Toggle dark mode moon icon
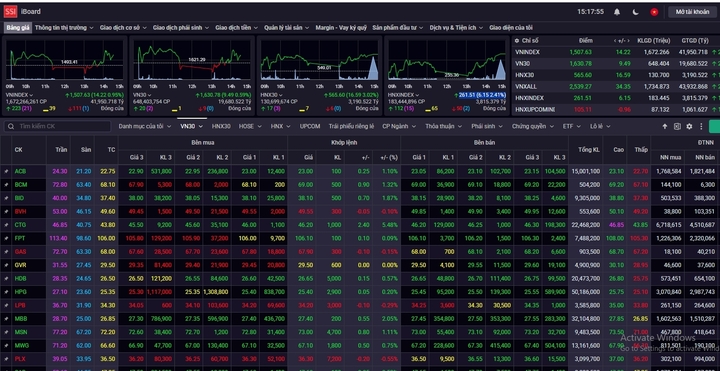Viewport: 720px width, 371px height. [x=636, y=12]
